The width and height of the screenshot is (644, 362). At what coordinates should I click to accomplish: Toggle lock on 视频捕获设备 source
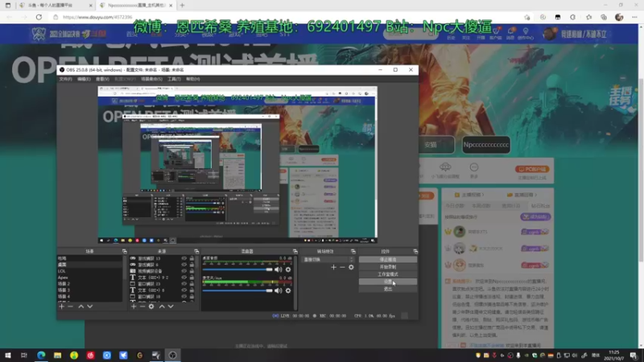click(x=192, y=271)
